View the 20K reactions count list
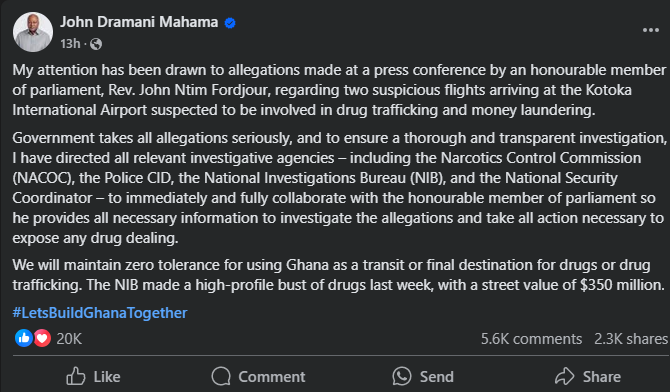The width and height of the screenshot is (670, 392). click(69, 339)
